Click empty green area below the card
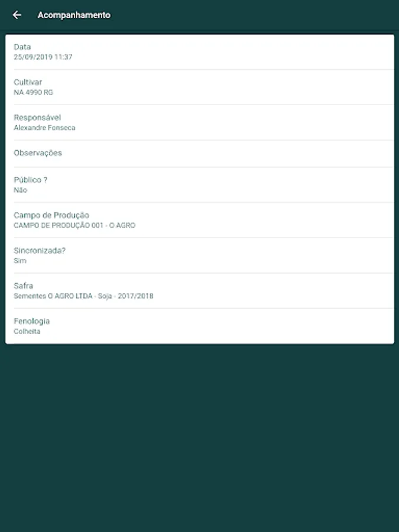Image resolution: width=399 pixels, height=532 pixels. (200, 437)
